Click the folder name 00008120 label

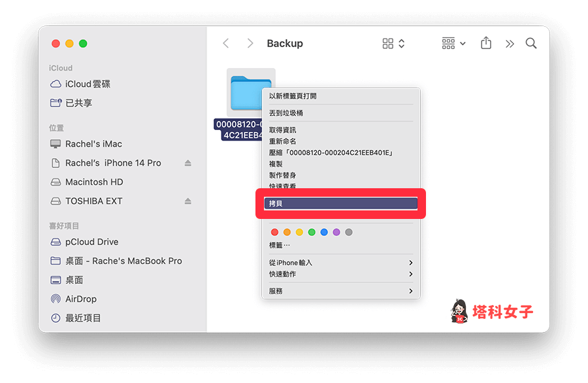pyautogui.click(x=238, y=129)
